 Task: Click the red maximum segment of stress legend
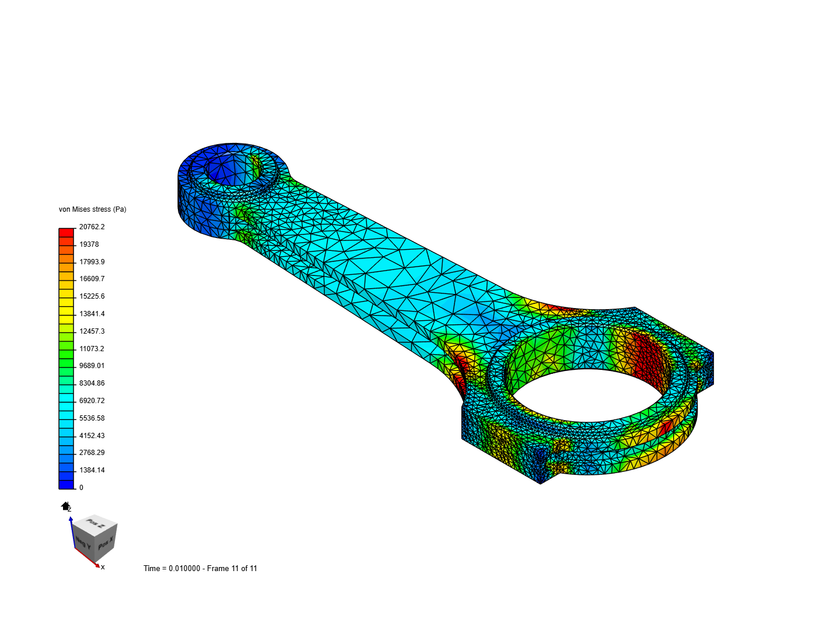pyautogui.click(x=66, y=232)
